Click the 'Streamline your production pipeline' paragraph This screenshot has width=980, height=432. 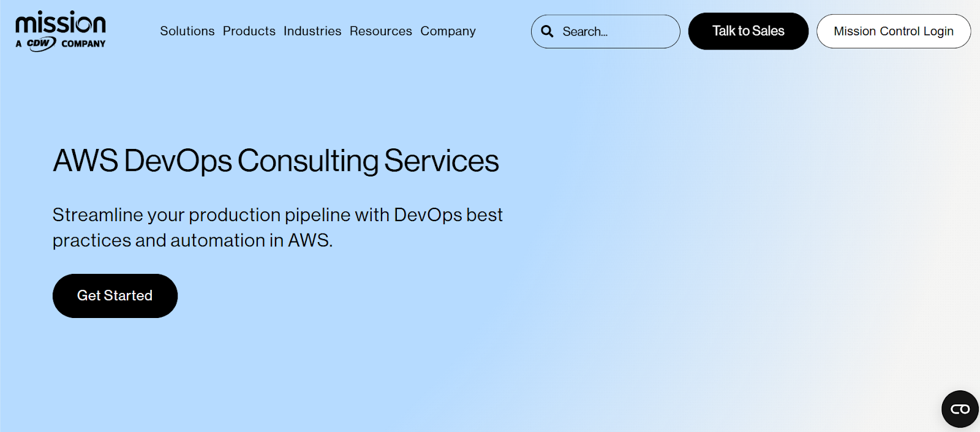[x=277, y=227]
